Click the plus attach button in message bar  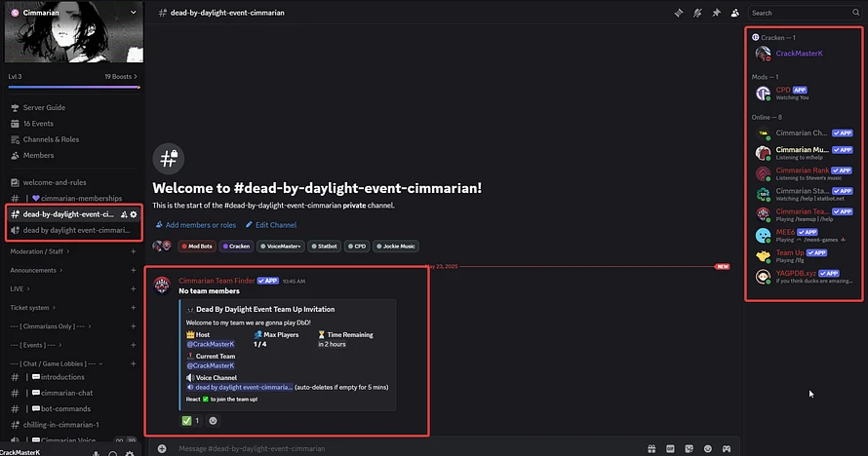pos(162,449)
